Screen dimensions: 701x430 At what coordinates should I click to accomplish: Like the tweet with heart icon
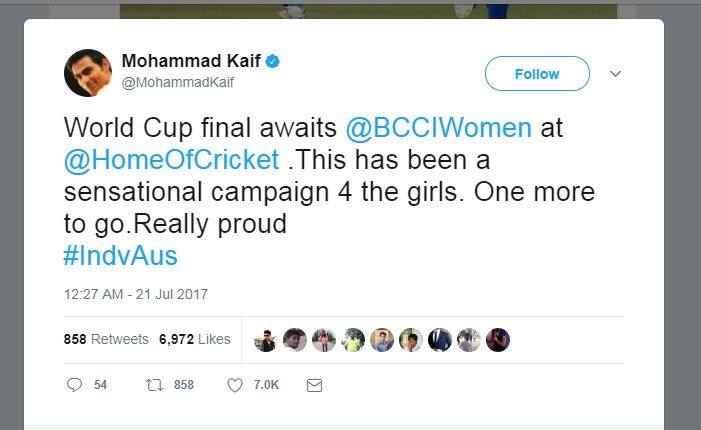235,385
